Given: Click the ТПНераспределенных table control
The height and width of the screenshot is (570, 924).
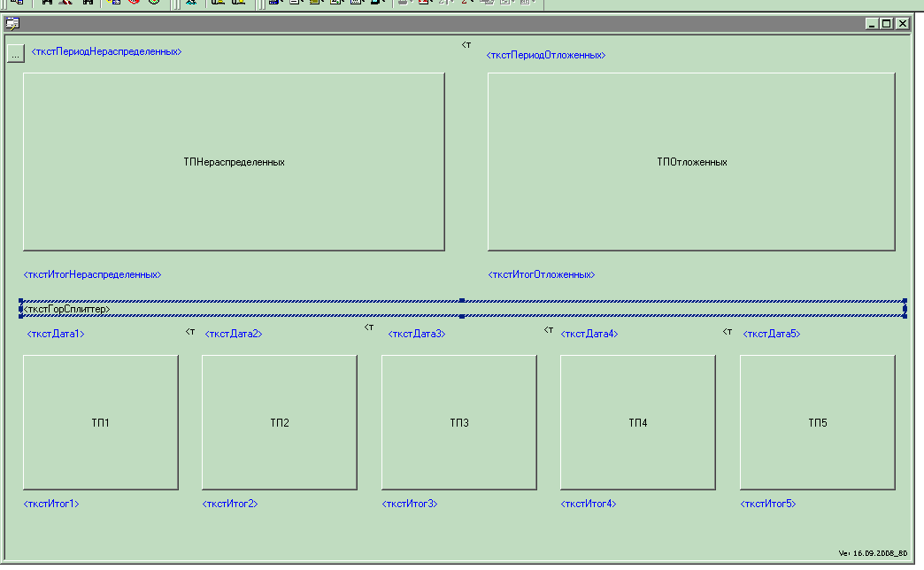Looking at the screenshot, I should pyautogui.click(x=234, y=162).
